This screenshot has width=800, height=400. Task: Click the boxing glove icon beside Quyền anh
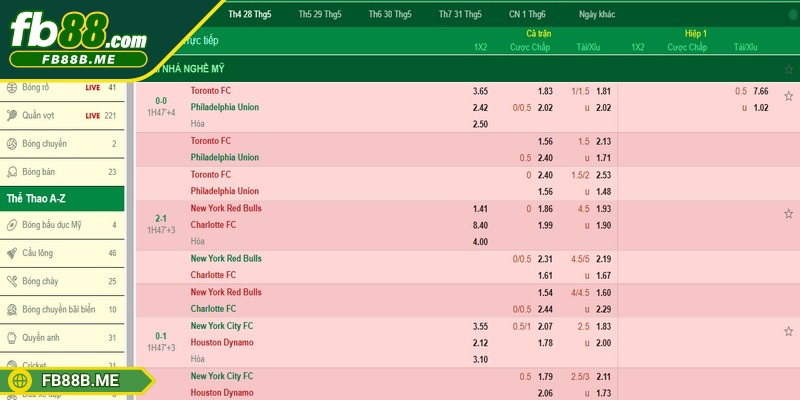[12, 338]
